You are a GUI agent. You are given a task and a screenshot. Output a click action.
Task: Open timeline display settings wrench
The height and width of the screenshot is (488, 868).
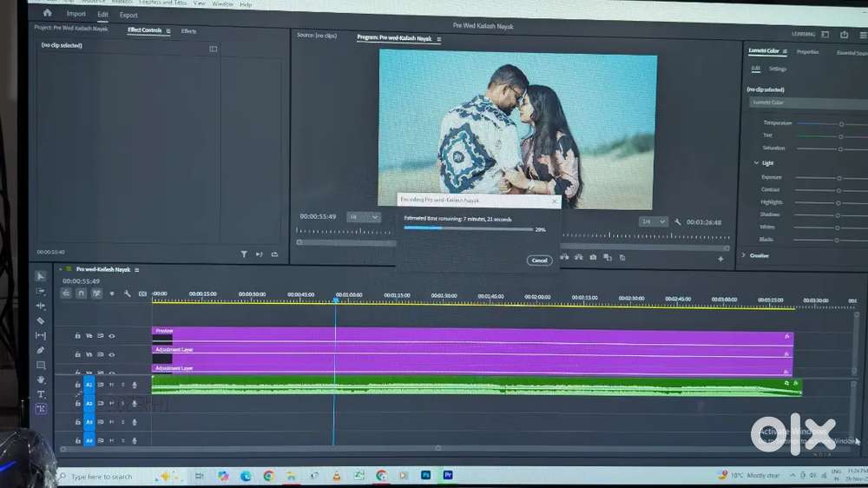[x=127, y=293]
